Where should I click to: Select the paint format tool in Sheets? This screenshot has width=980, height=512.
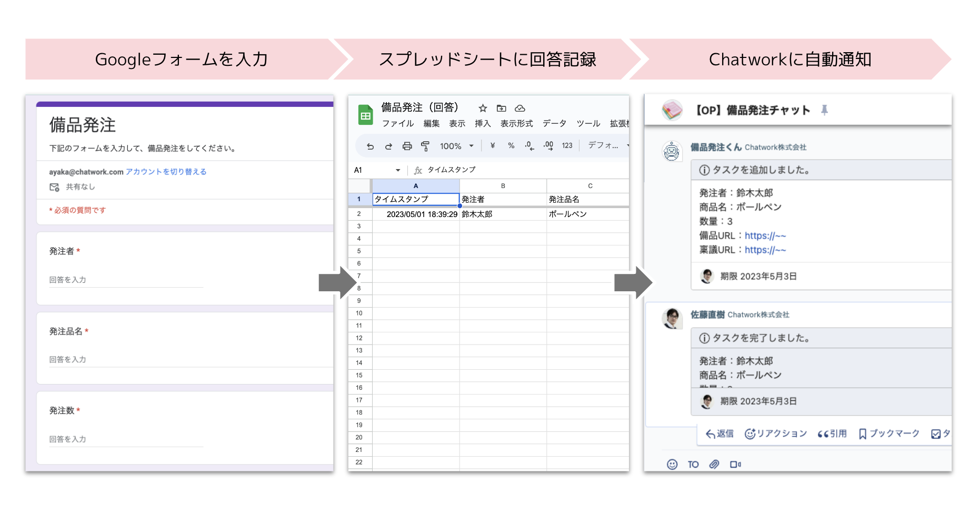pyautogui.click(x=425, y=146)
